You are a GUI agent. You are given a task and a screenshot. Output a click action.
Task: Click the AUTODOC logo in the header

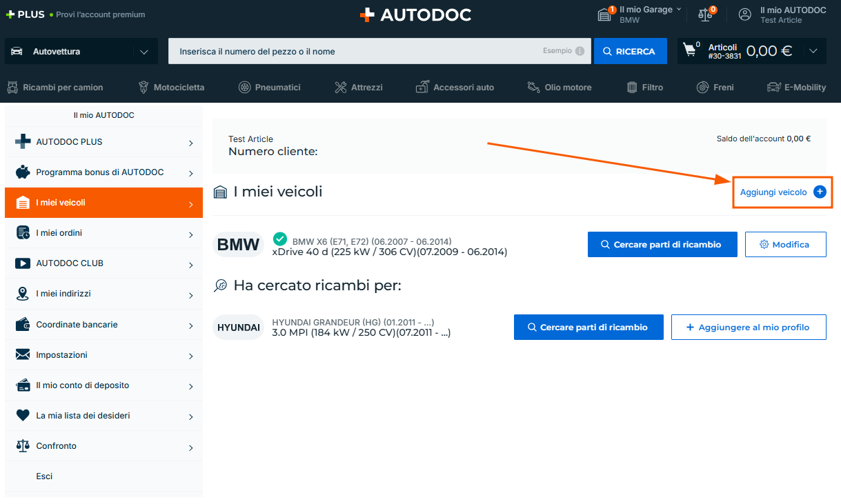415,14
